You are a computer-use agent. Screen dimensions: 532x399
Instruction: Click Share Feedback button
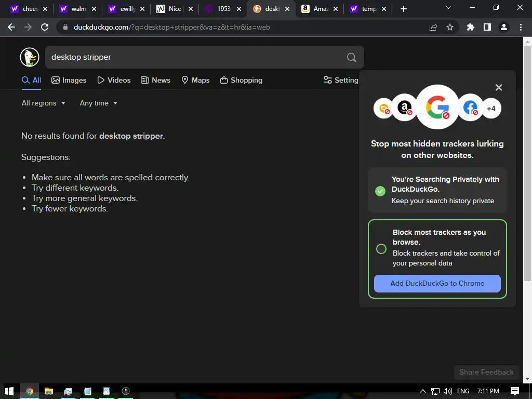coord(486,372)
